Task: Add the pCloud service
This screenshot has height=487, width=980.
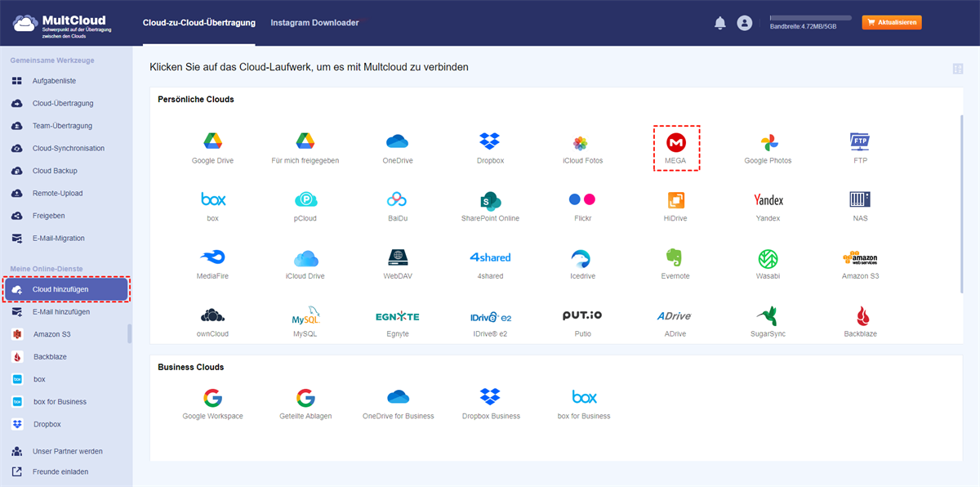Action: coord(305,199)
